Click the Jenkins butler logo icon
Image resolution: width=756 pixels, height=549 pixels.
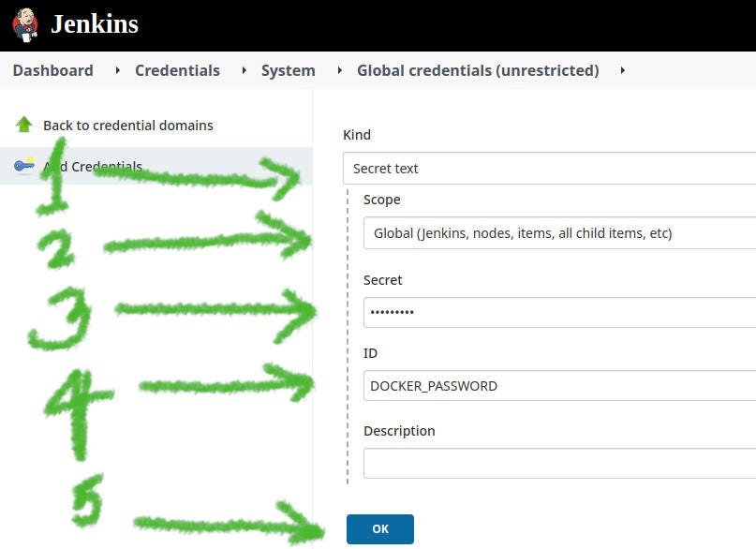coord(25,25)
